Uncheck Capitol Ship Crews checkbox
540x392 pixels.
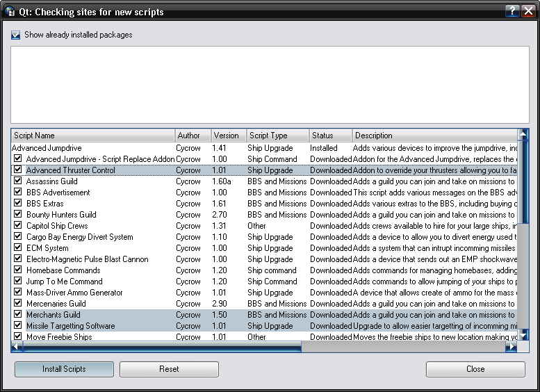pyautogui.click(x=17, y=225)
